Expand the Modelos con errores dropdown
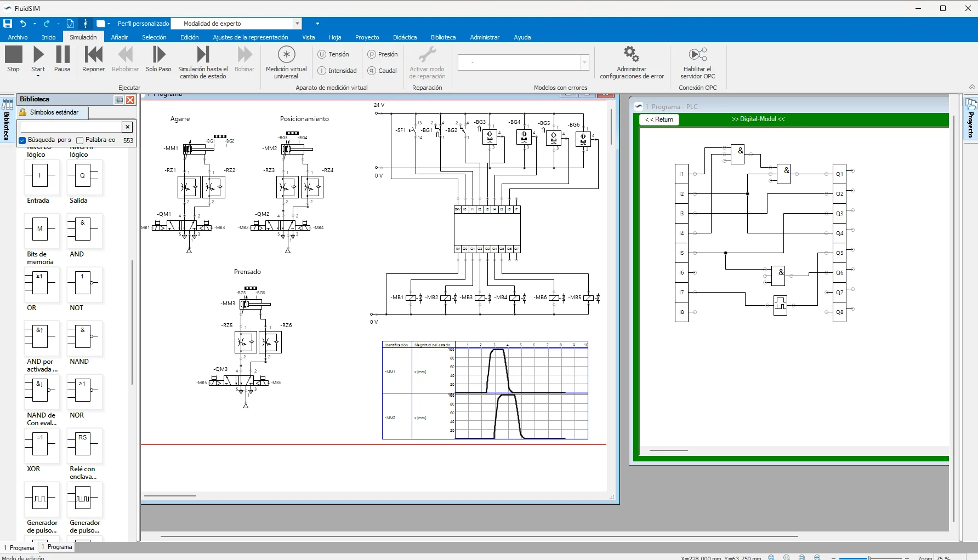The height and width of the screenshot is (560, 978). 584,62
